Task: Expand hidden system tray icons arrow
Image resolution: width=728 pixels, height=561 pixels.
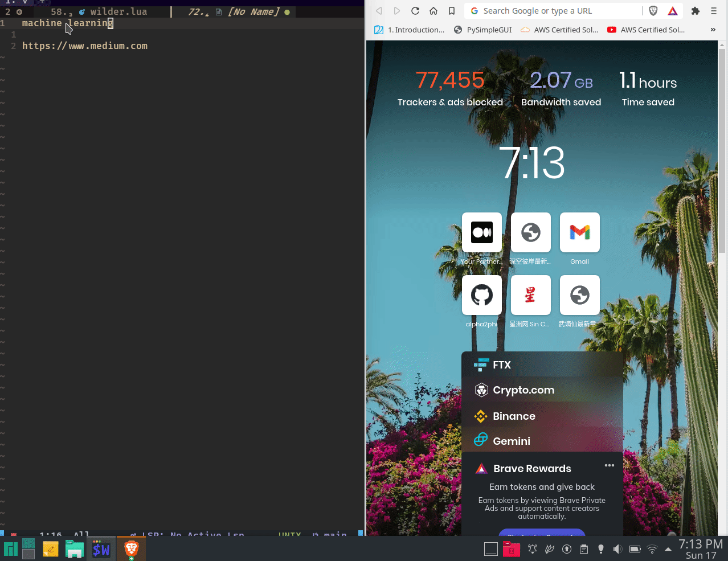Action: pos(668,549)
